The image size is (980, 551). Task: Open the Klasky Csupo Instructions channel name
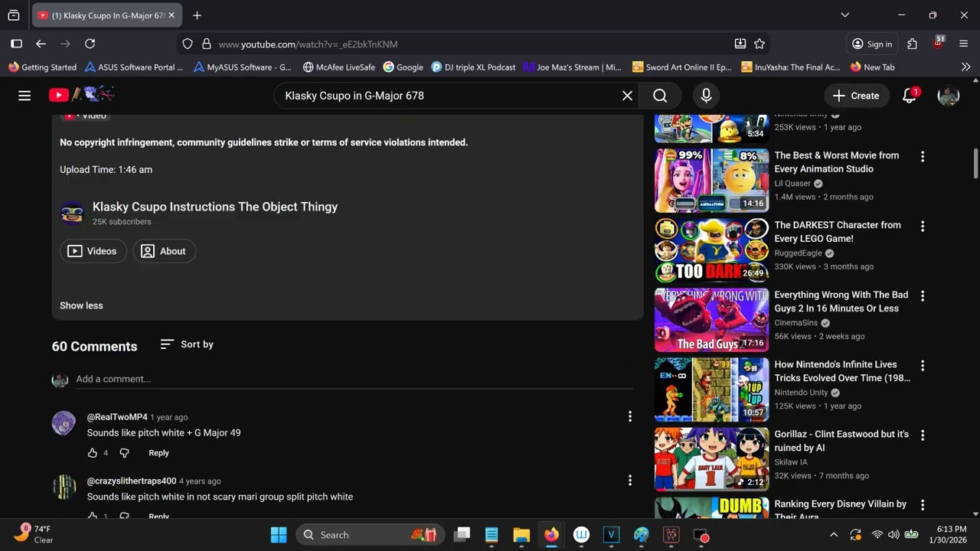tap(215, 207)
